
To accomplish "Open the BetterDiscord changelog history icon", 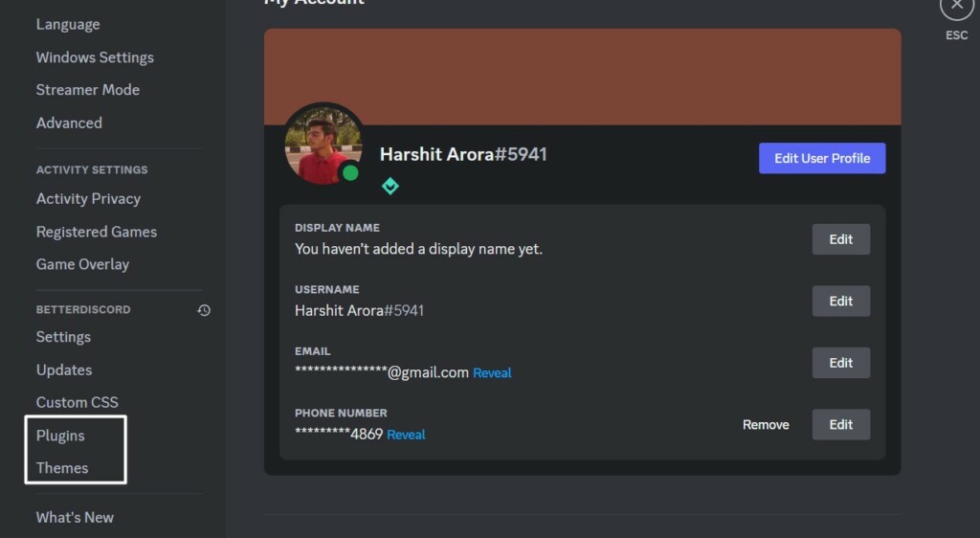I will pos(204,310).
